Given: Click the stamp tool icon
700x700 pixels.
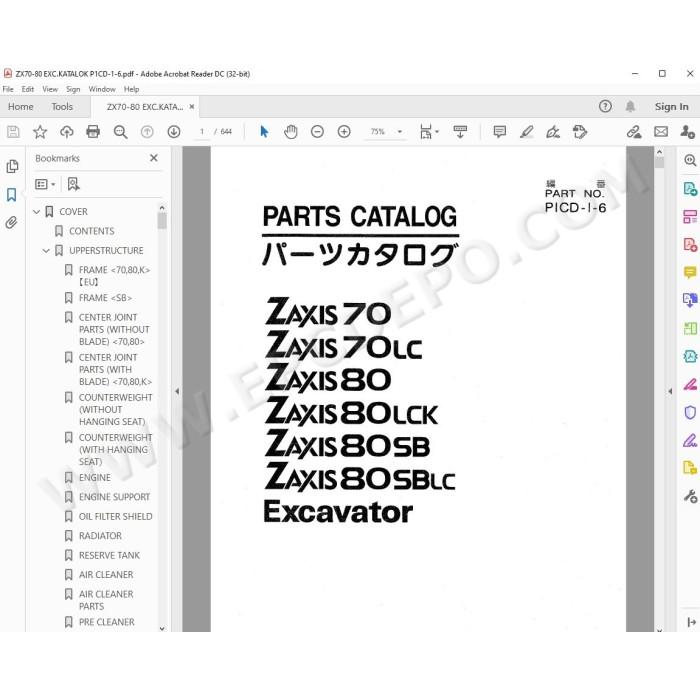Looking at the screenshot, I should tap(579, 132).
